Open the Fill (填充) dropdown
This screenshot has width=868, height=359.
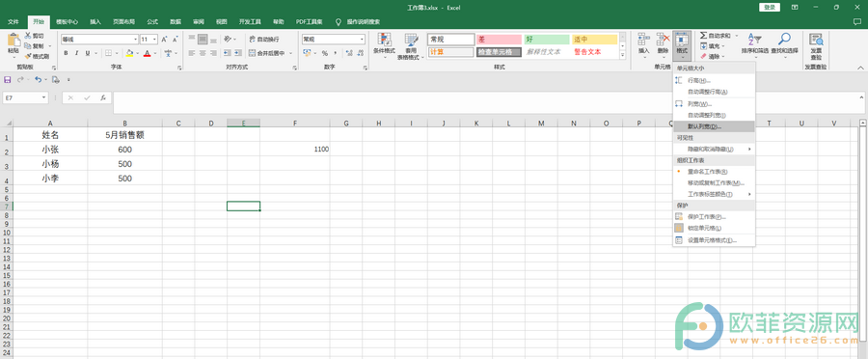point(713,46)
